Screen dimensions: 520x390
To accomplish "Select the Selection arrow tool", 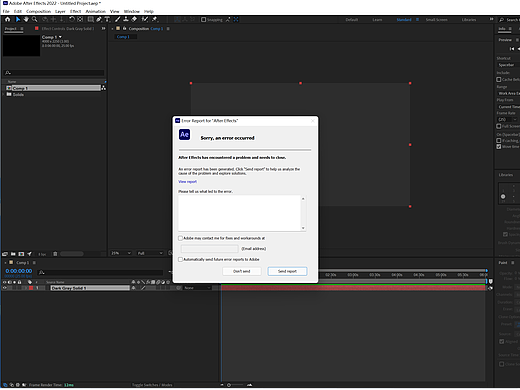I will pos(18,19).
